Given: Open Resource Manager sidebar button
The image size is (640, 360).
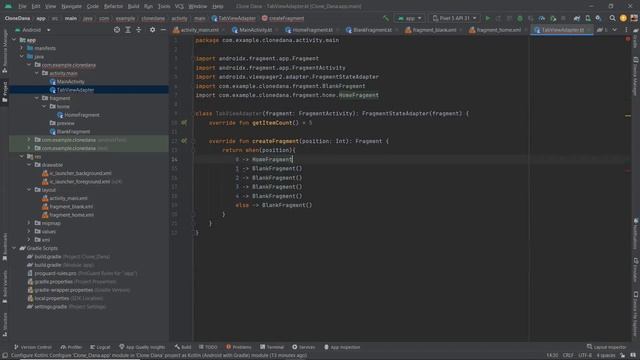Looking at the screenshot, I should (x=4, y=51).
